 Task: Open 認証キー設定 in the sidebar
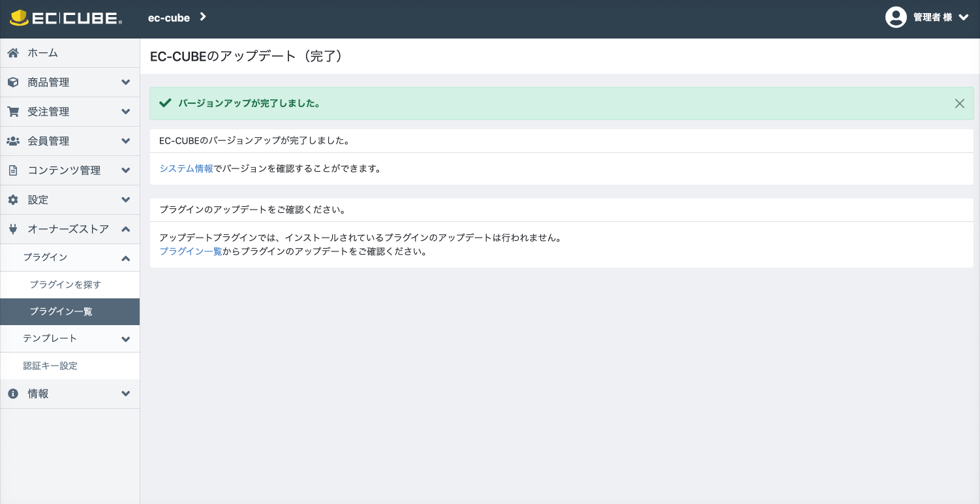(50, 366)
